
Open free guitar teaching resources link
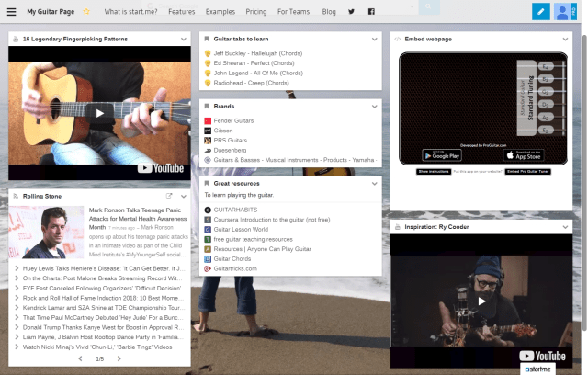[x=254, y=239]
